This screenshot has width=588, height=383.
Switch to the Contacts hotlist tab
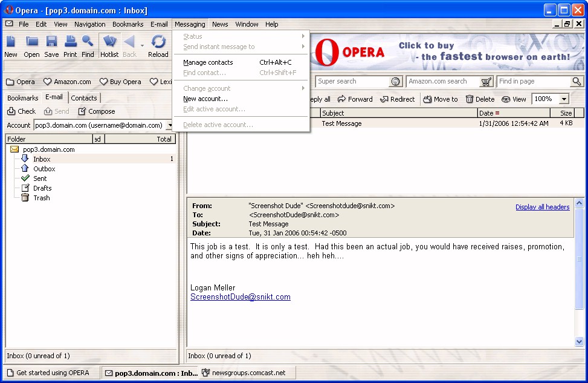click(x=84, y=98)
